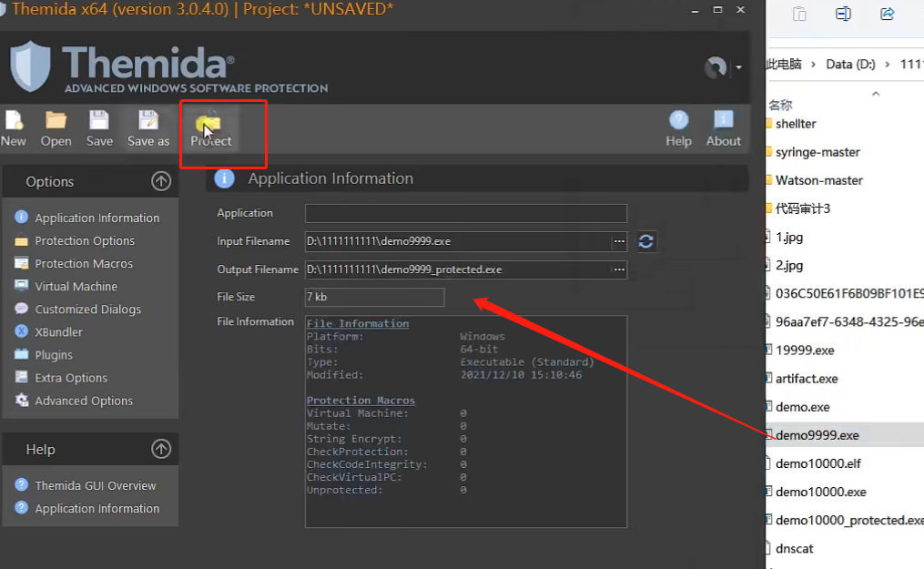This screenshot has width=924, height=569.
Task: Click the reload input file icon
Action: tap(645, 241)
